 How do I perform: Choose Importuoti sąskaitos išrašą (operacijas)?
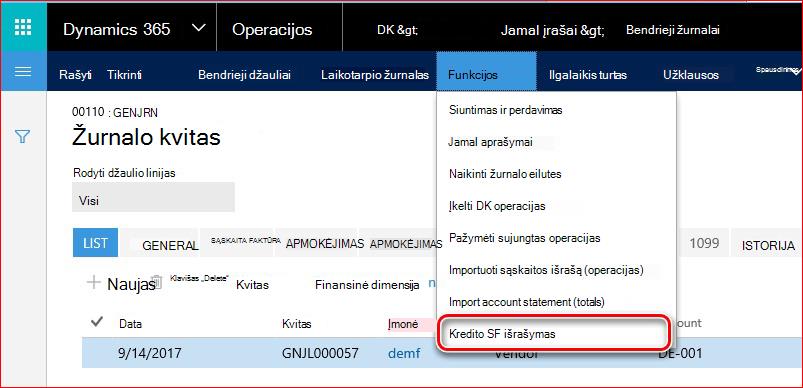(x=546, y=270)
